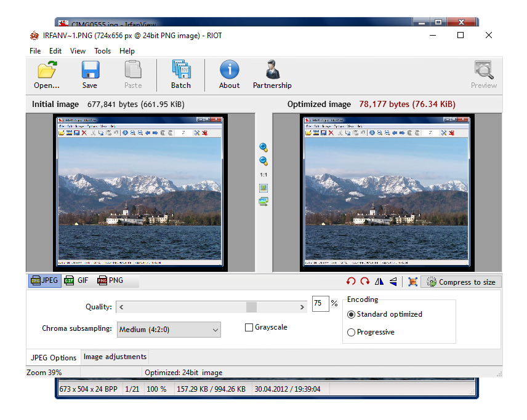527x420 pixels.
Task: Click "100 %" in the IrfanView status bar
Action: pos(156,389)
